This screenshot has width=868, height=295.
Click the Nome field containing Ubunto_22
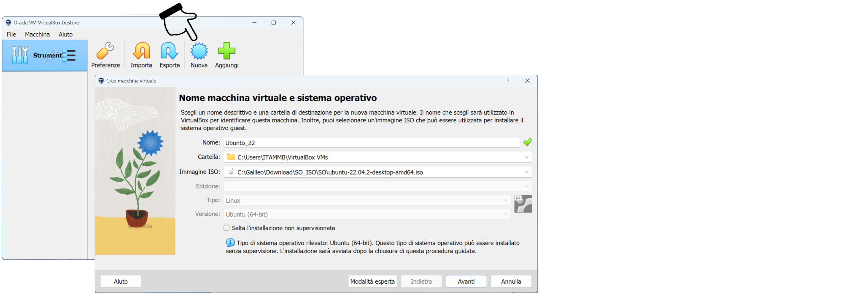(371, 143)
